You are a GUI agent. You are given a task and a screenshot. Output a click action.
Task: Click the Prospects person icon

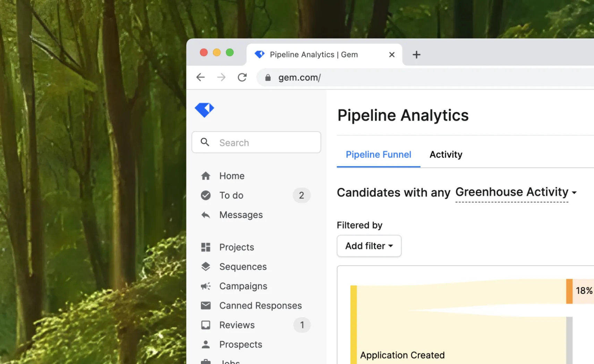206,344
